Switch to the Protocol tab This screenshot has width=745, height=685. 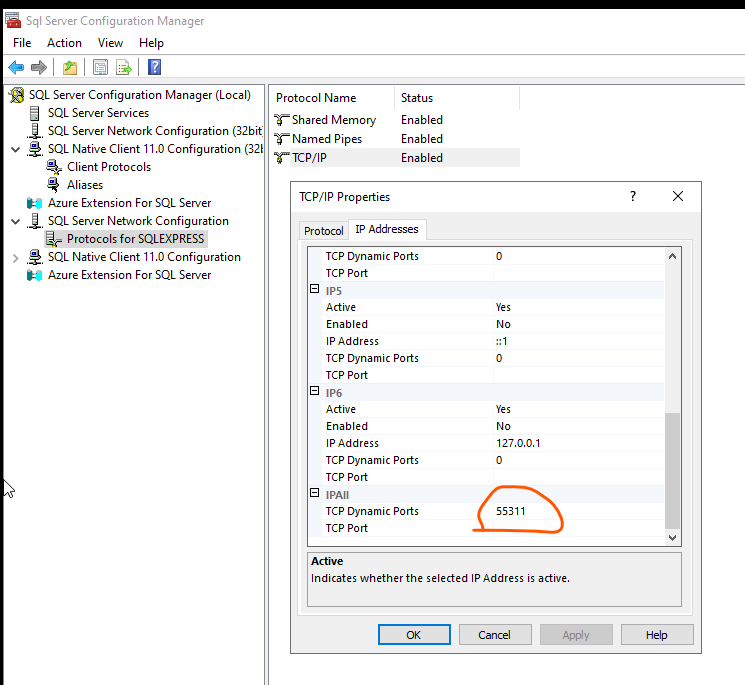point(324,231)
